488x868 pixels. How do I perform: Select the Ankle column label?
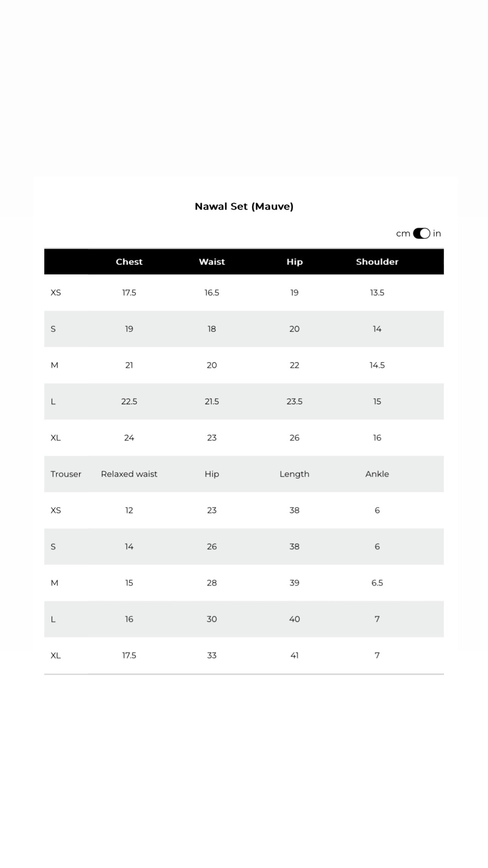pyautogui.click(x=377, y=474)
